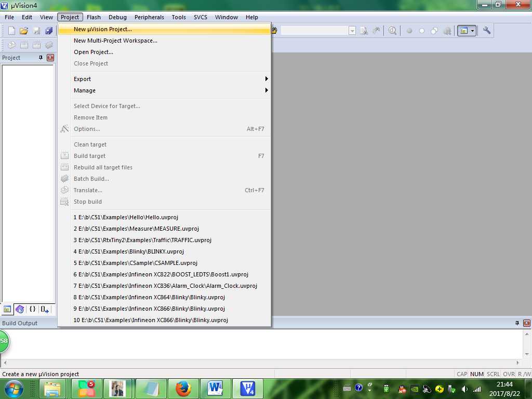Click the Save file toolbar icon
This screenshot has width=532, height=399.
click(36, 31)
